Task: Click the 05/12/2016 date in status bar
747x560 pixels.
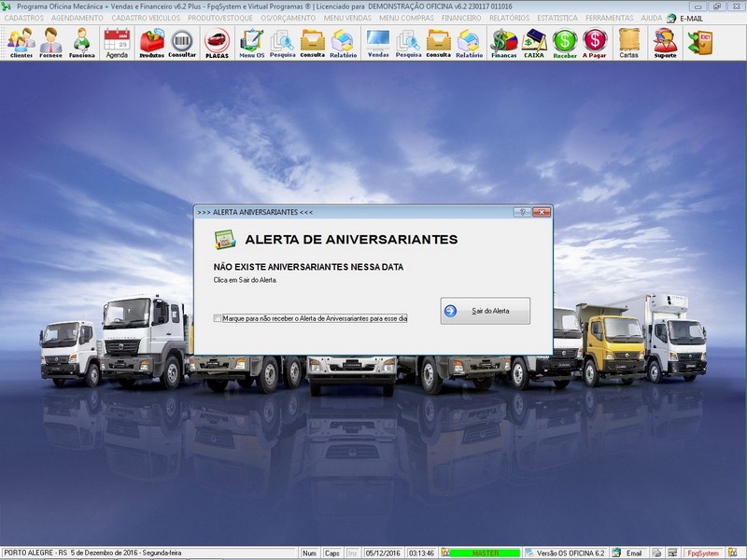Action: coord(383,553)
